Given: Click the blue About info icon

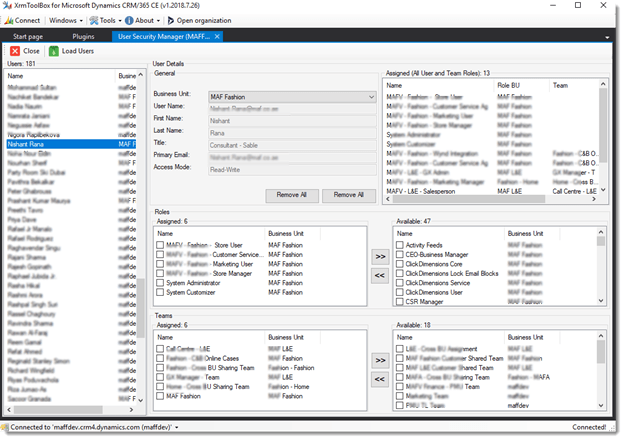Looking at the screenshot, I should coord(129,20).
